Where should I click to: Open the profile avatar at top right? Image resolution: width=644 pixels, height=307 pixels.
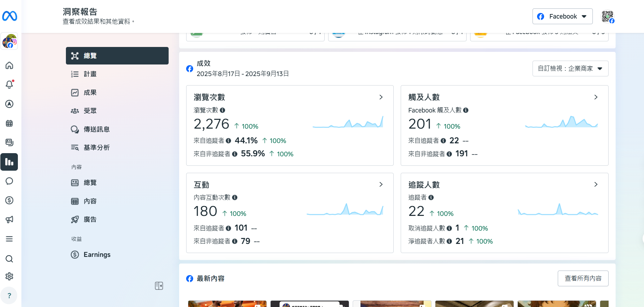click(608, 16)
